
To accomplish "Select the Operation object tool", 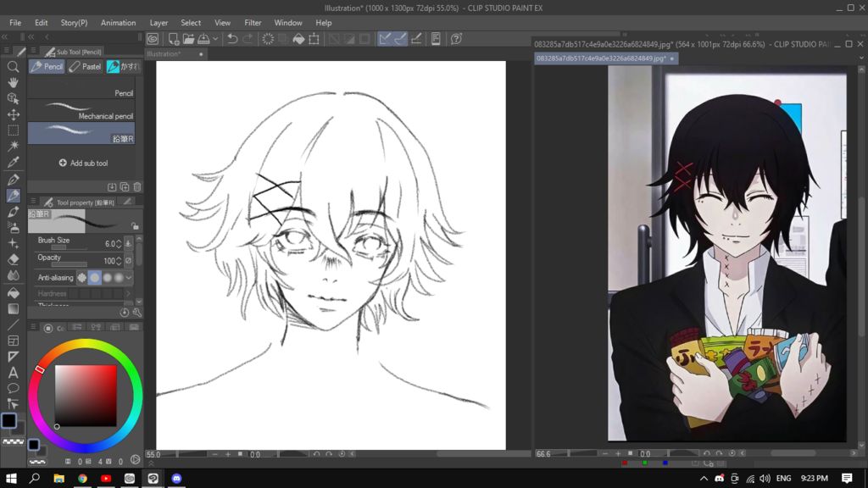I will 13,98.
